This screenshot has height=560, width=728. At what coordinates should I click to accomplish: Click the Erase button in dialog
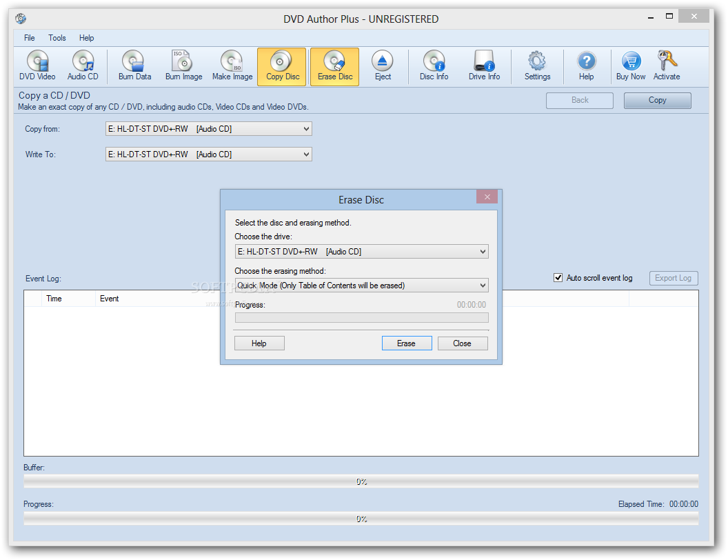[x=407, y=343]
